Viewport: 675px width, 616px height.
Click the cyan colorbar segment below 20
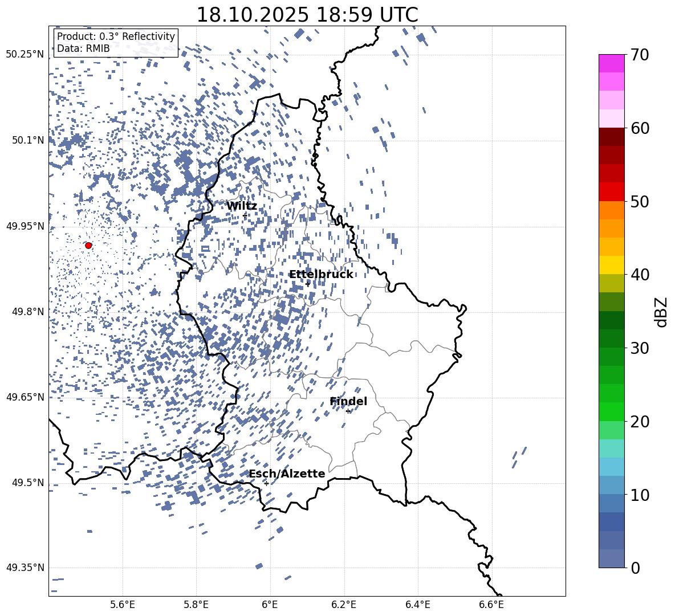[612, 448]
